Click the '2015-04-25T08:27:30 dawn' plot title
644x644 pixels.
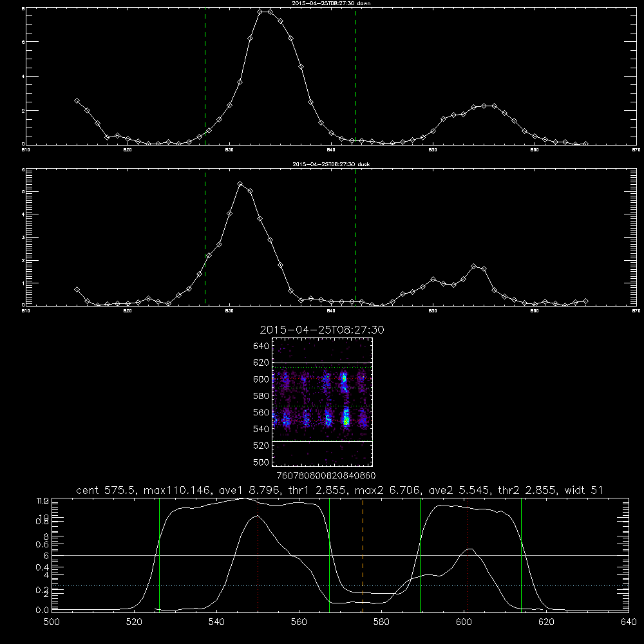point(331,3)
